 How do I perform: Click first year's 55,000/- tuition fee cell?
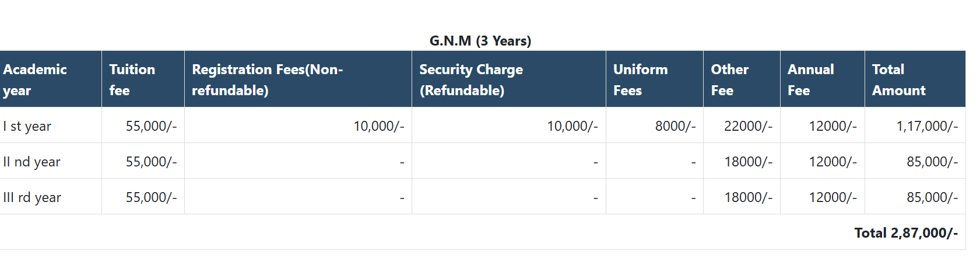click(x=151, y=126)
